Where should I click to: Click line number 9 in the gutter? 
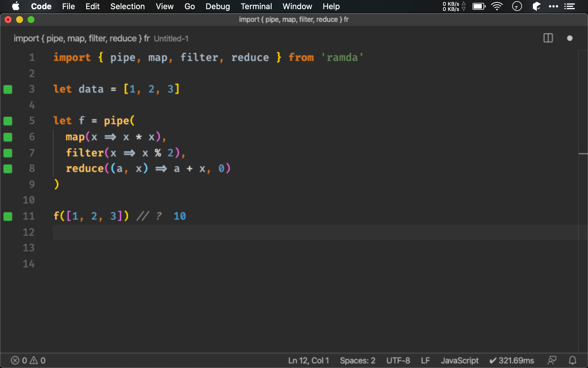(32, 184)
